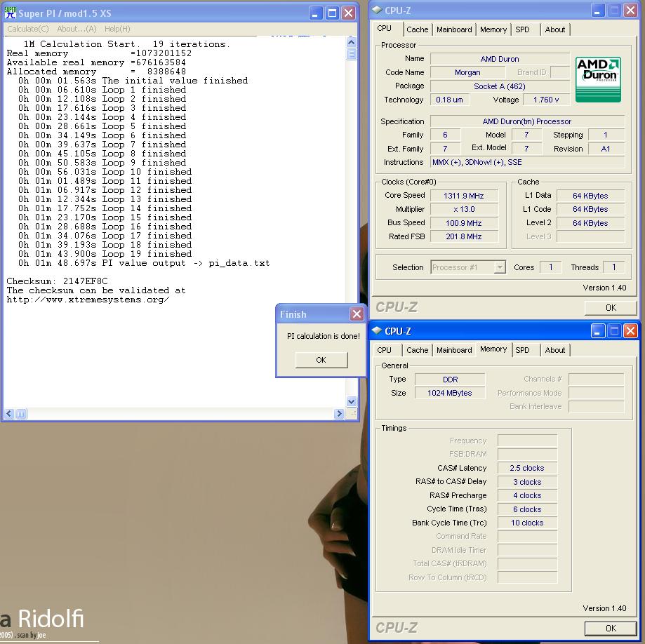Click Super PI horizontal scrollbar left arrow
Image resolution: width=645 pixels, height=644 pixels.
coord(9,414)
